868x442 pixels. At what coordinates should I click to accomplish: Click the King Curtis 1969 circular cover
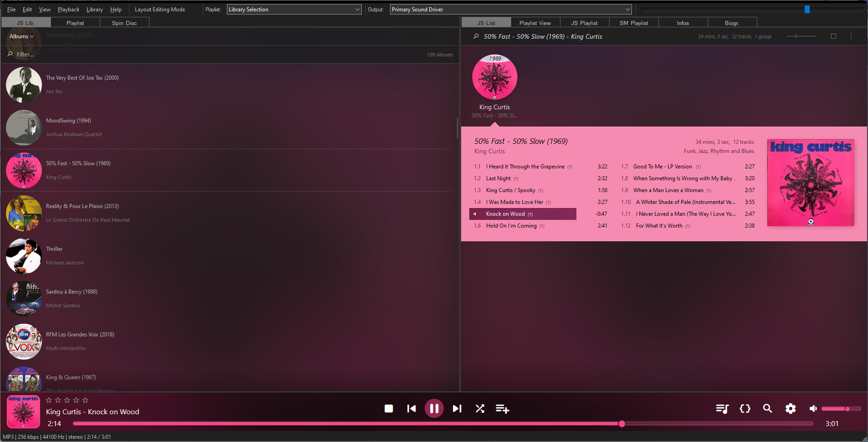tap(495, 77)
